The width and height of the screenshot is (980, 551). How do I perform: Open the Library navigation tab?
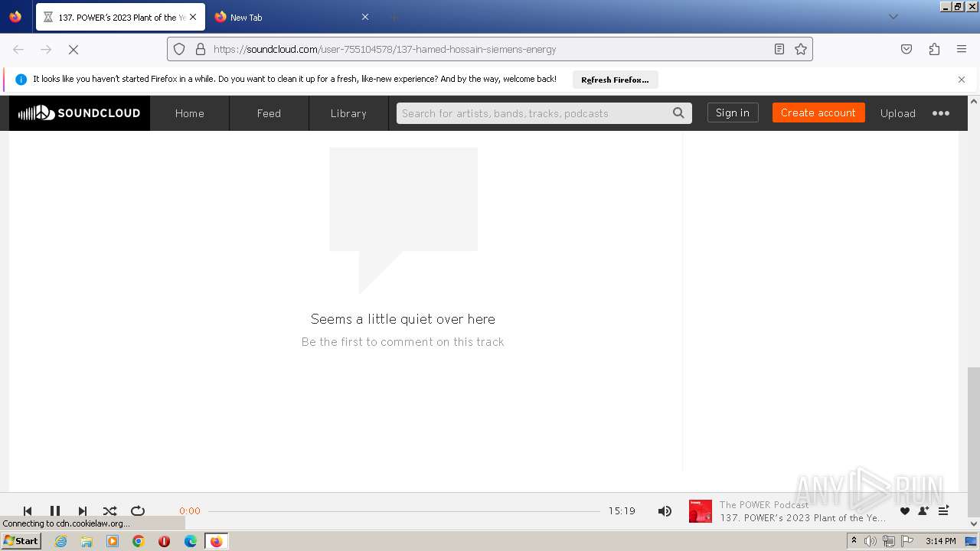348,113
